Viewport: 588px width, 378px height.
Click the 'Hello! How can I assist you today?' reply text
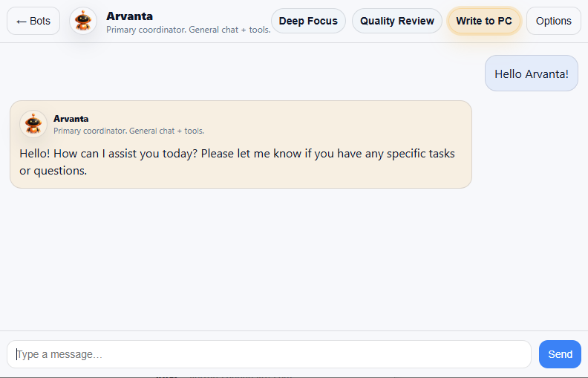coord(237,162)
